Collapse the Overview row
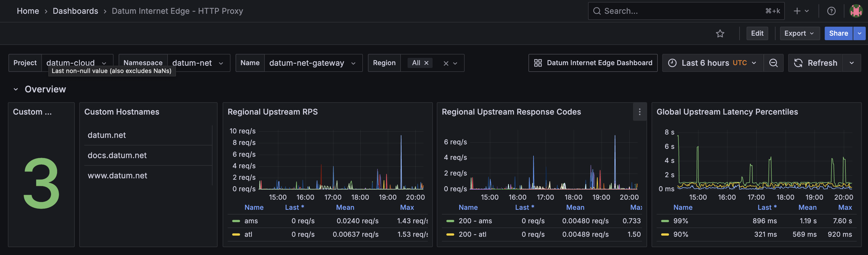The width and height of the screenshot is (868, 255). tap(15, 89)
